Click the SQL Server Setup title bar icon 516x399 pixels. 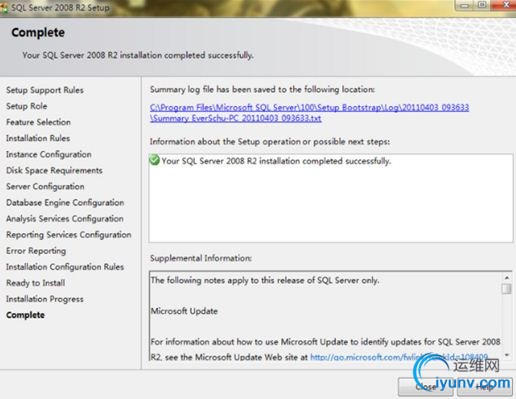pyautogui.click(x=4, y=7)
